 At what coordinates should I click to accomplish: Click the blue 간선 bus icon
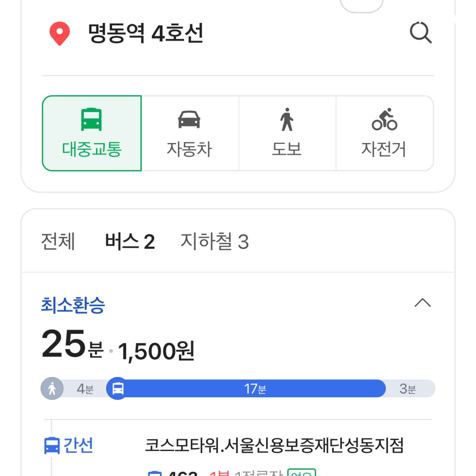point(52,446)
